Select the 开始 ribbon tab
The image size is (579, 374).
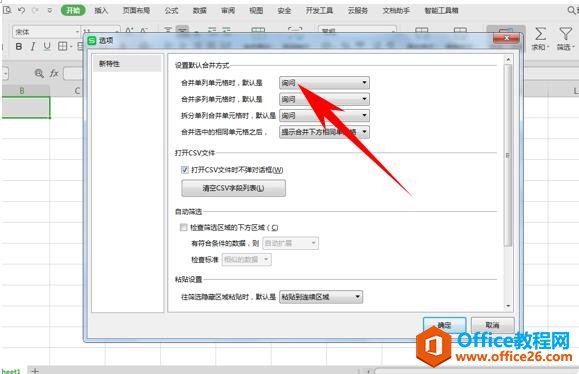pyautogui.click(x=73, y=10)
